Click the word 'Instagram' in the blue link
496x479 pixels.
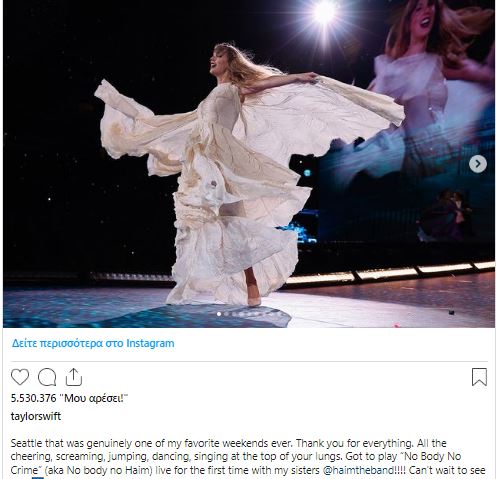(150, 343)
